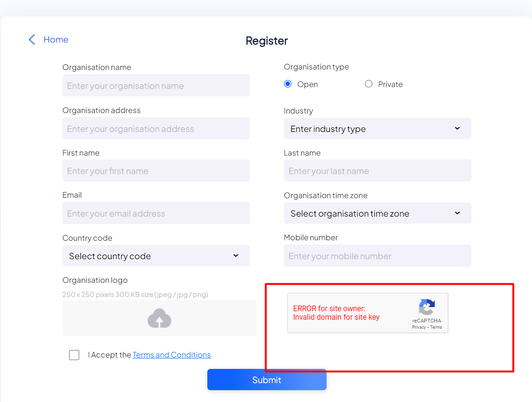Screen dimensions: 532x402
Task: Select the Open organisation type
Action: (288, 84)
